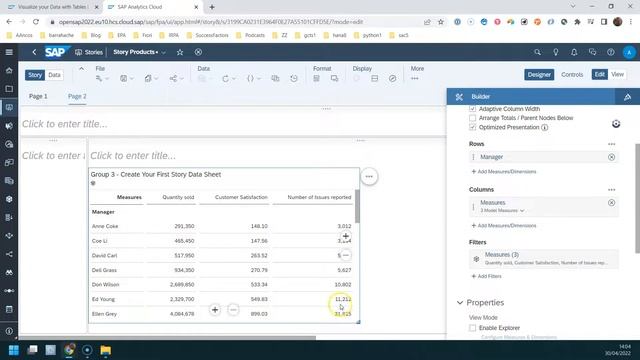Open Stories in the header breadcrumb
The height and width of the screenshot is (360, 640).
tap(89, 52)
